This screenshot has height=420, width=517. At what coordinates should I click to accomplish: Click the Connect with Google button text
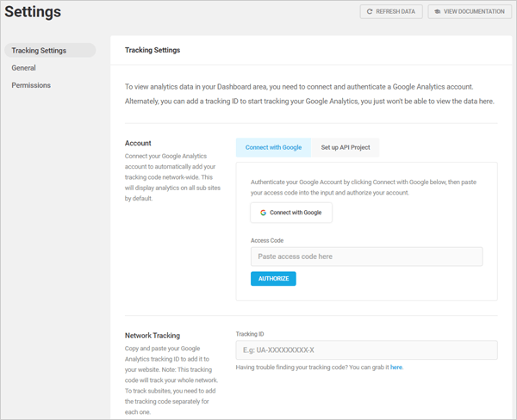click(296, 213)
